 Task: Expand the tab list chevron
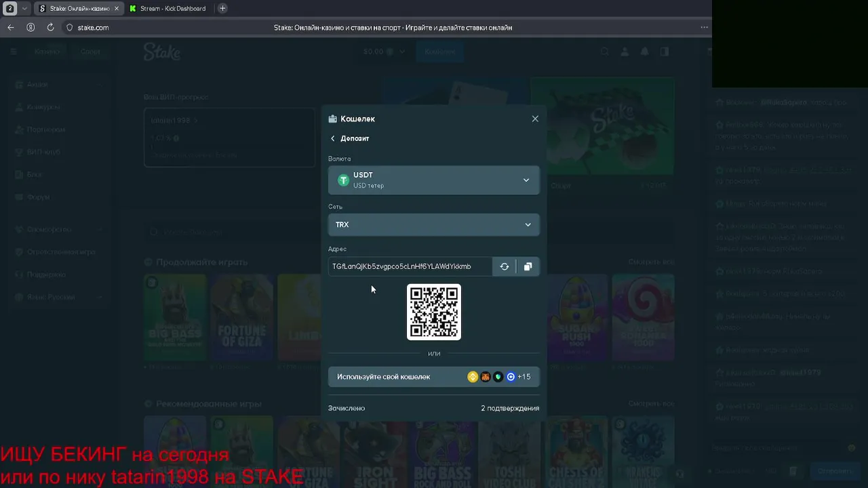point(25,8)
